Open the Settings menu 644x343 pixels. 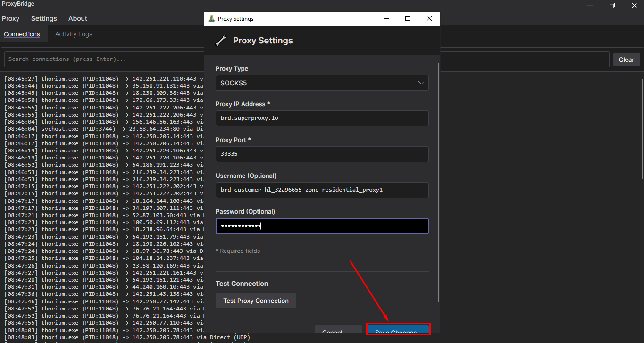pos(44,18)
